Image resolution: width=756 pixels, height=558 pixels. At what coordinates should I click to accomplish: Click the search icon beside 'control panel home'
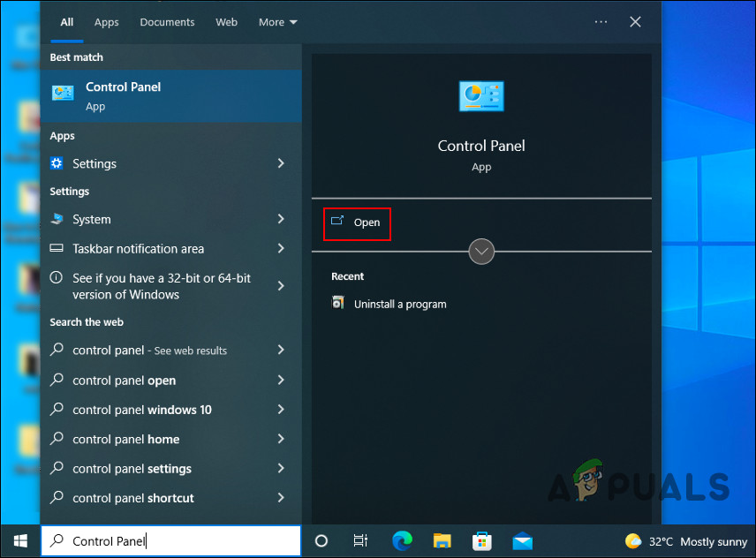click(x=57, y=439)
